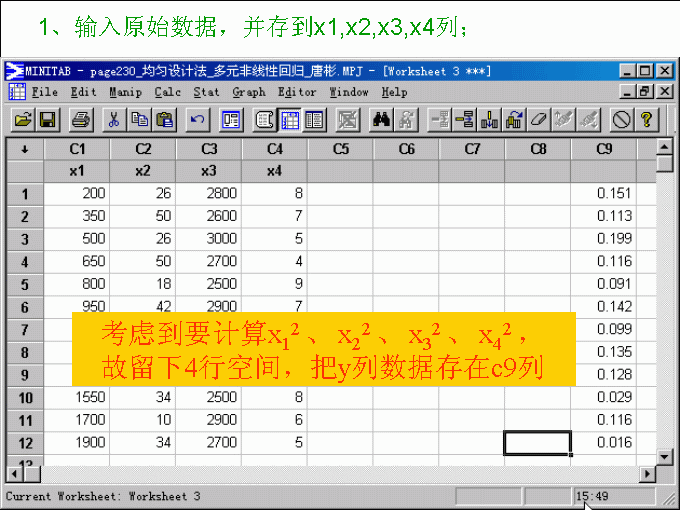The image size is (680, 510).
Task: Click the Copy icon in toolbar
Action: pyautogui.click(x=139, y=120)
